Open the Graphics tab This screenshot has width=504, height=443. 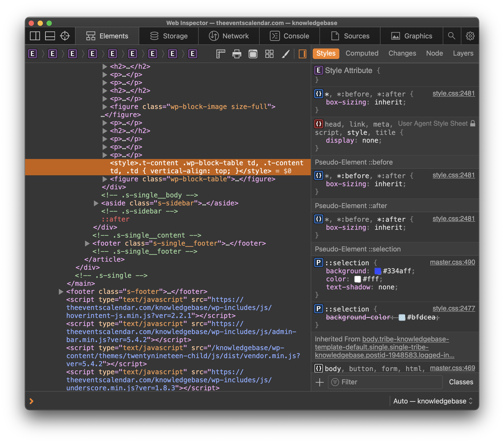point(412,36)
